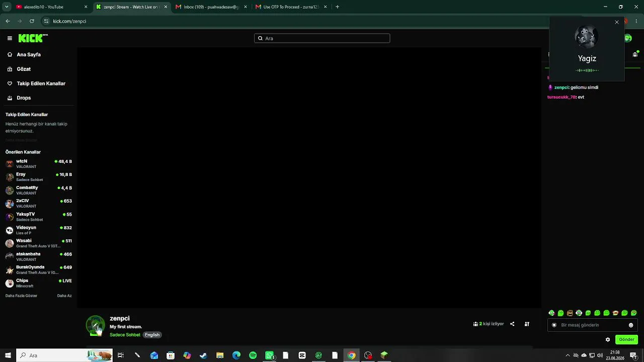
Task: Close the zenpci Stream tab
Action: 166,7
